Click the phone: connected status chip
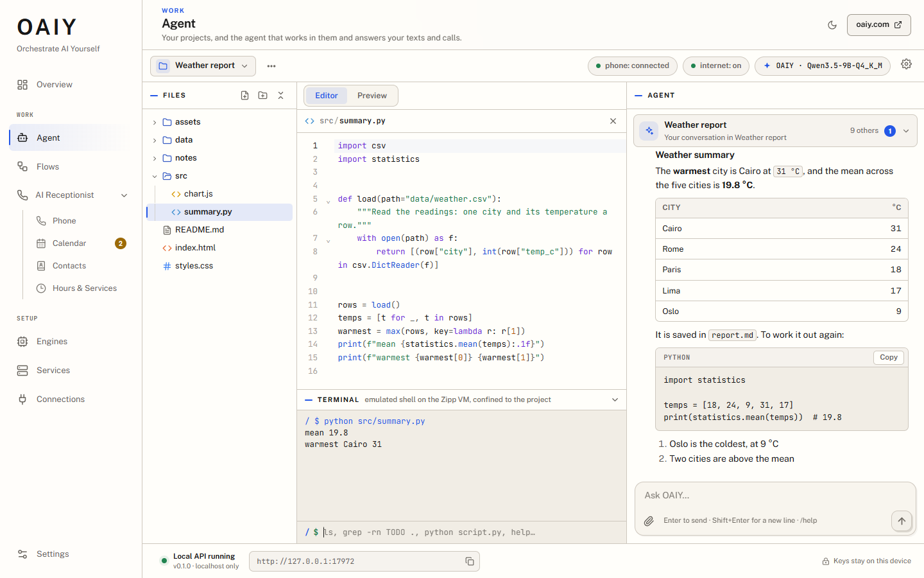Screen dimensions: 924x578 tap(633, 66)
